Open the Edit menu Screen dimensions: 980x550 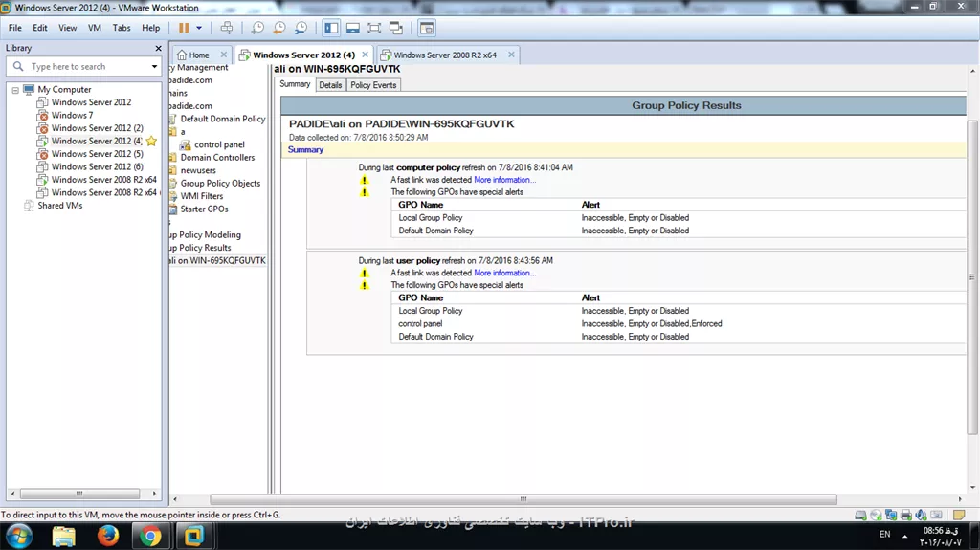40,28
